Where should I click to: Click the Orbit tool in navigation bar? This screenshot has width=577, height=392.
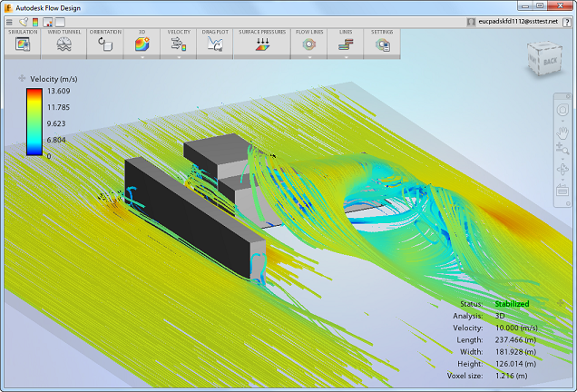click(562, 171)
